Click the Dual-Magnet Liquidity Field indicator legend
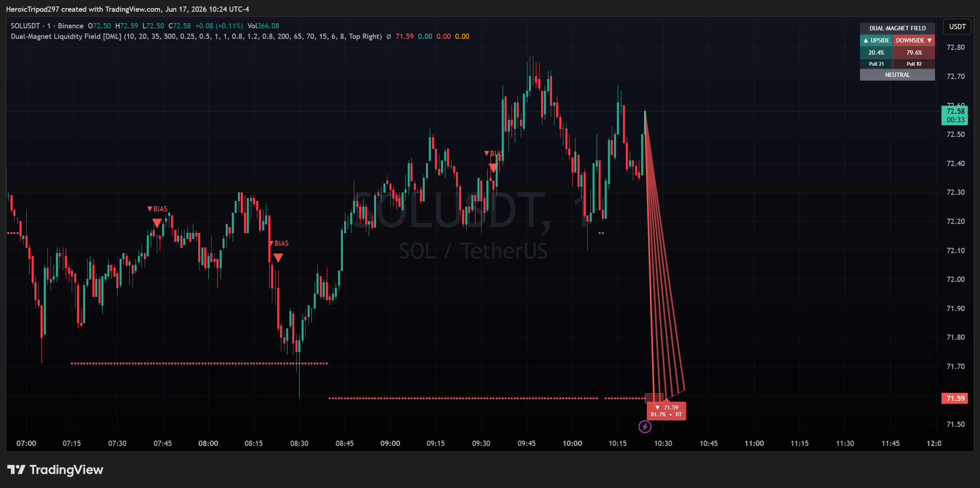The width and height of the screenshot is (980, 488). tap(196, 36)
